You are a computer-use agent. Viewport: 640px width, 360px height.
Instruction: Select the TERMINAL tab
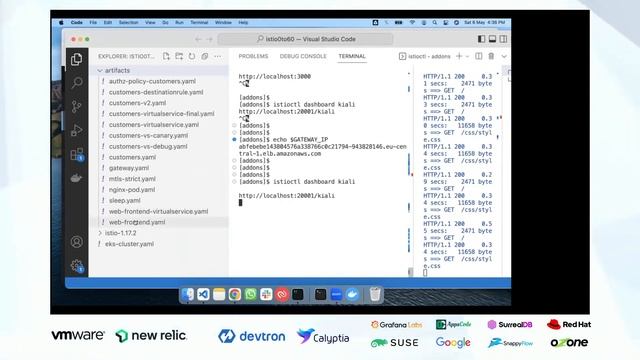click(x=352, y=56)
